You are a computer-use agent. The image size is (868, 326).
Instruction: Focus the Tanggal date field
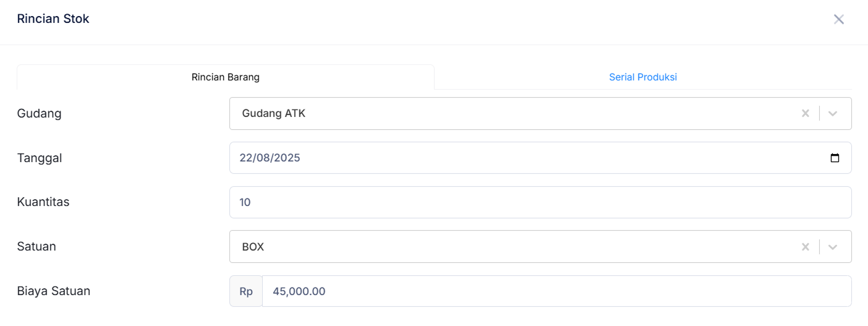click(495, 158)
